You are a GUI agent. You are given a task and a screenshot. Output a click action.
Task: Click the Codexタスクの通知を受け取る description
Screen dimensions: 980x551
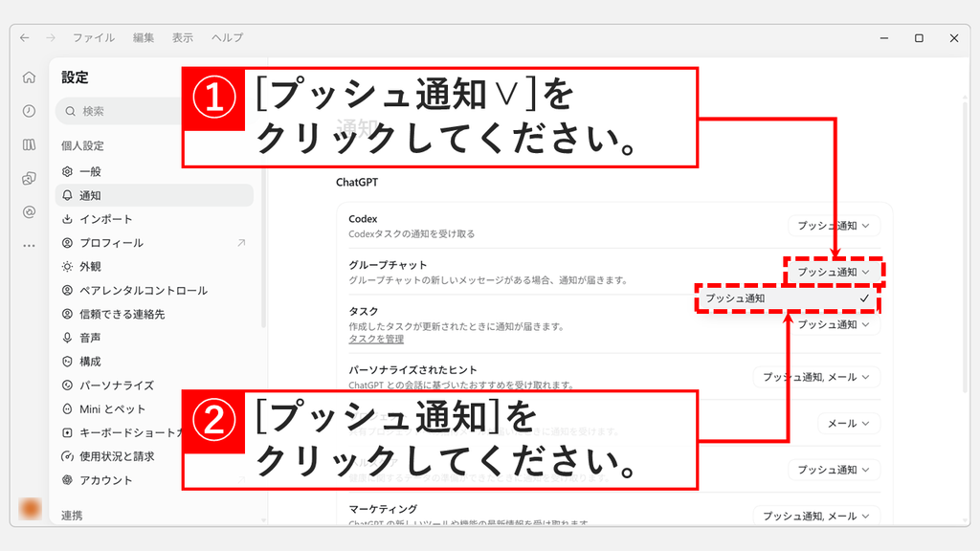pos(412,233)
